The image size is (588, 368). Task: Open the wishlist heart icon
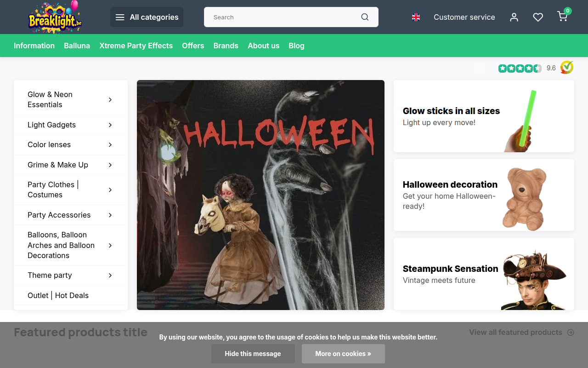pos(538,17)
